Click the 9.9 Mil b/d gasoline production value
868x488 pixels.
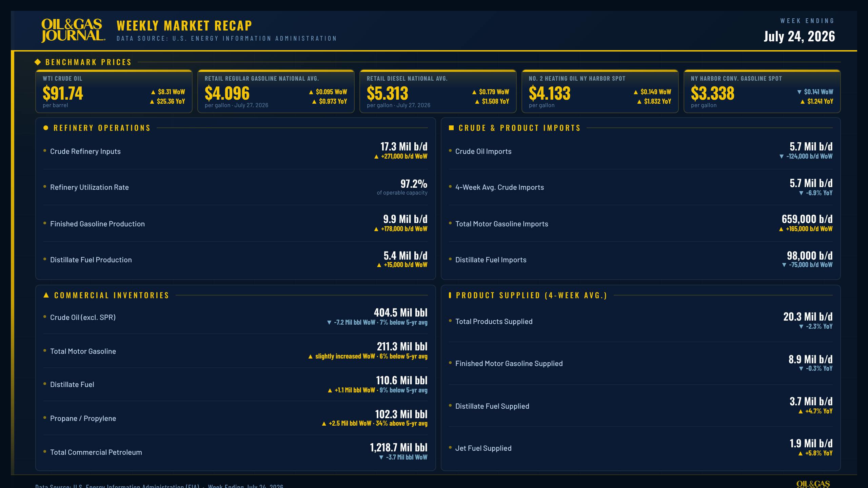point(405,219)
